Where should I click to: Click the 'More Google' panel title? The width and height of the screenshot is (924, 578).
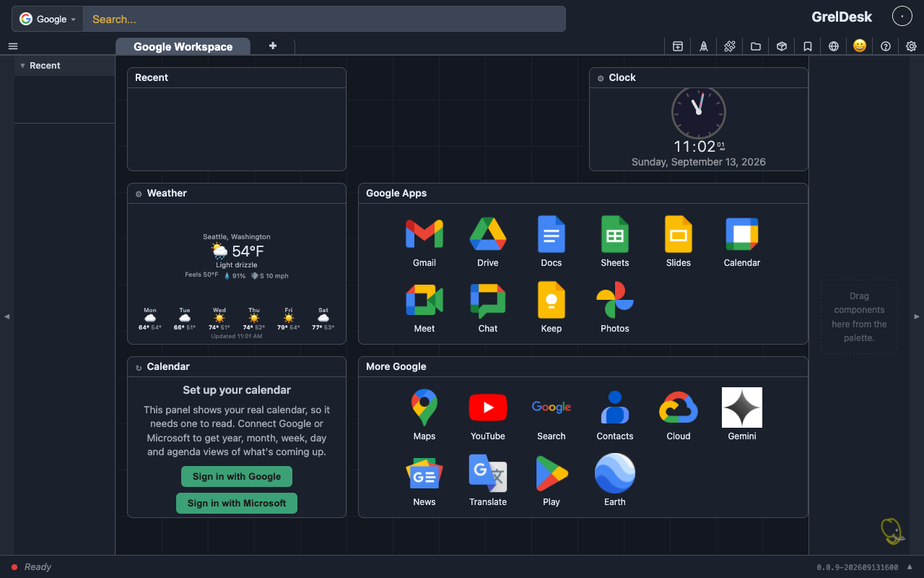pyautogui.click(x=396, y=366)
